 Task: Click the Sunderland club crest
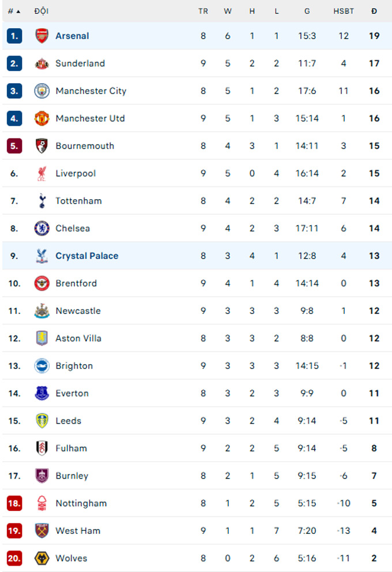click(x=42, y=63)
